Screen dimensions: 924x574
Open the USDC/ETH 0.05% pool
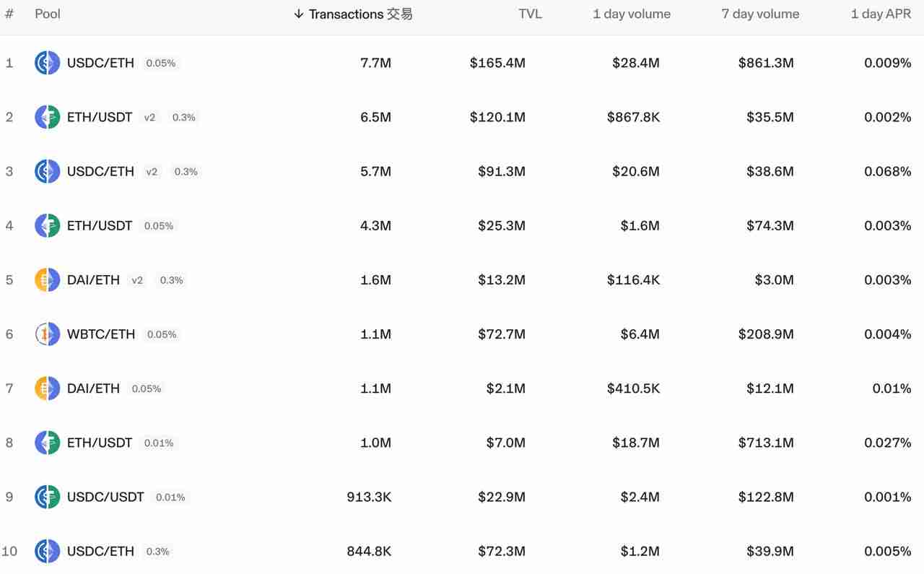[101, 63]
